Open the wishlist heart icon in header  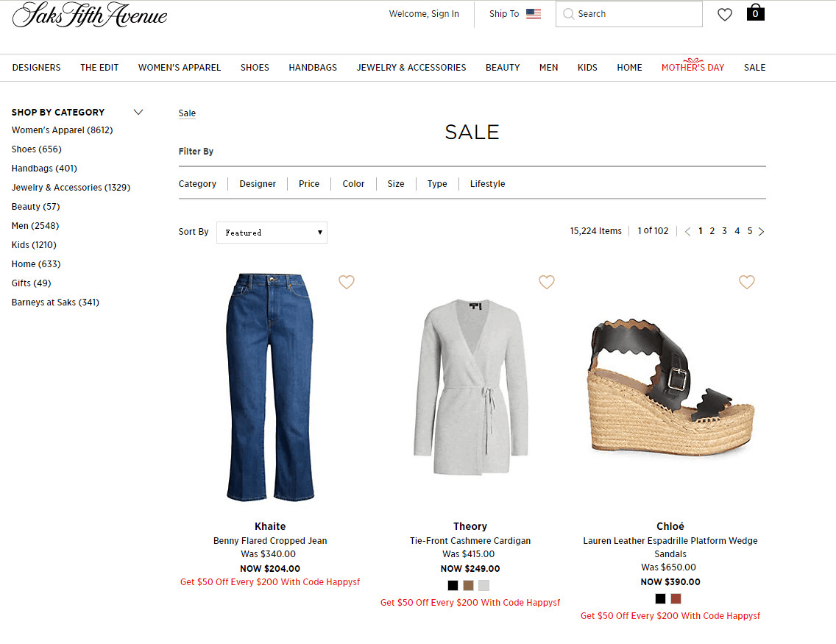click(725, 15)
